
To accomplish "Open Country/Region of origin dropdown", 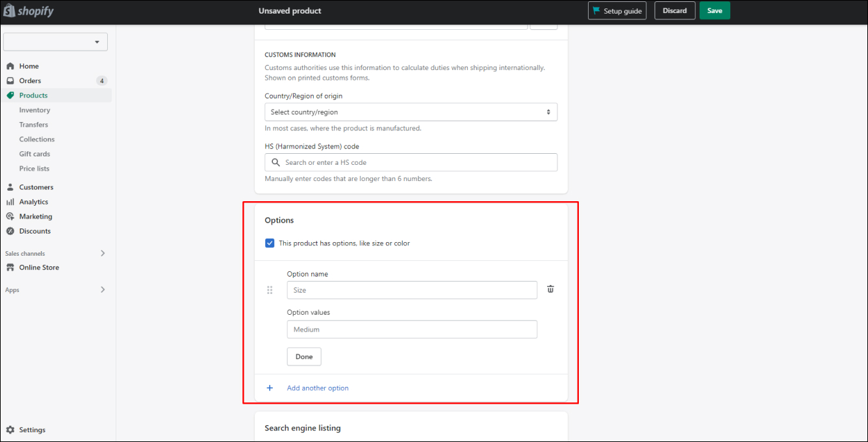I will pos(411,112).
